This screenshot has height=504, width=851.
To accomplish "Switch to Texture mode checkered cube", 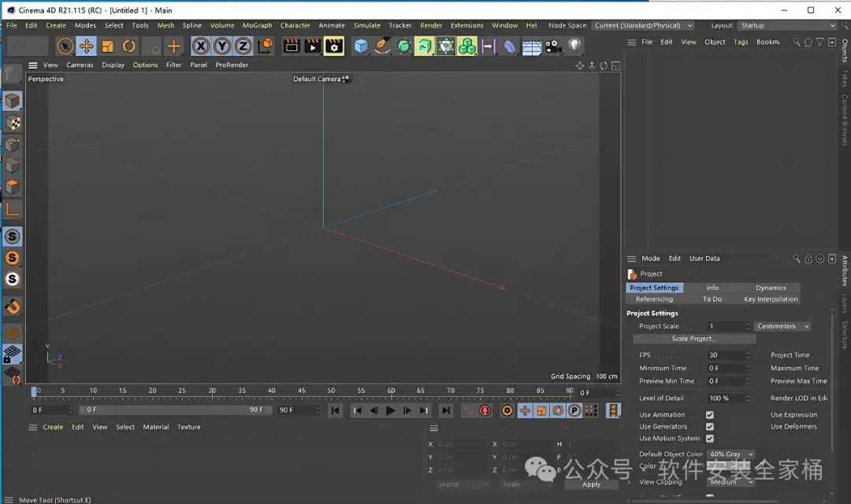I will click(x=13, y=123).
